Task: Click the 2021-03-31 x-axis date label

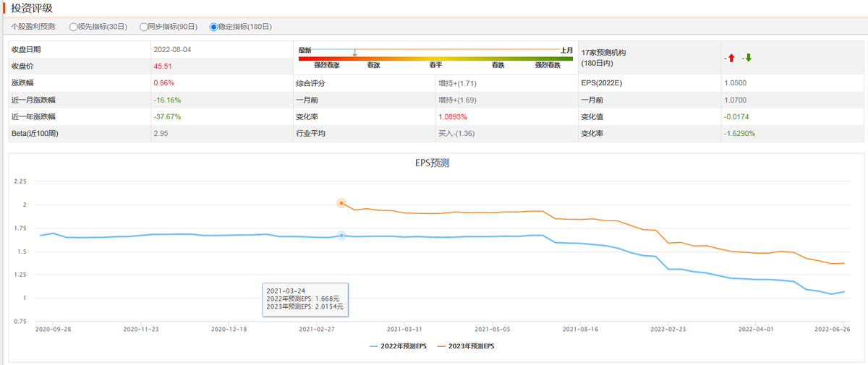Action: coord(403,328)
